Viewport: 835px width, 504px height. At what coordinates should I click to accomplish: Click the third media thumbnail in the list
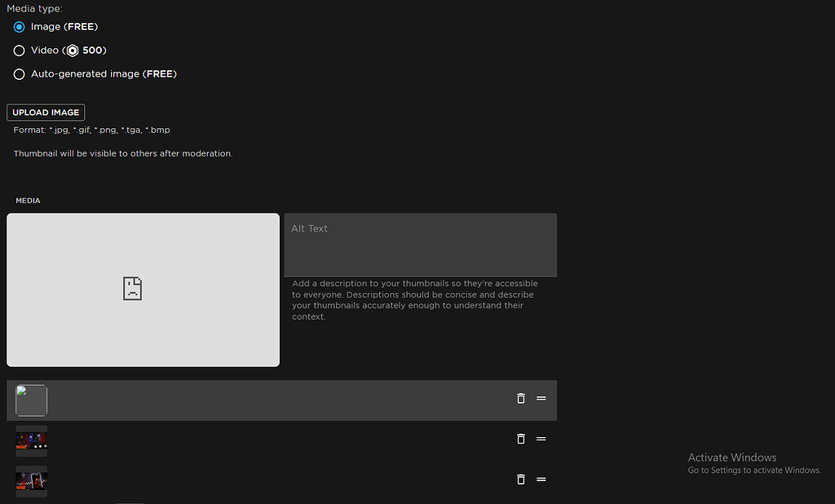click(31, 481)
